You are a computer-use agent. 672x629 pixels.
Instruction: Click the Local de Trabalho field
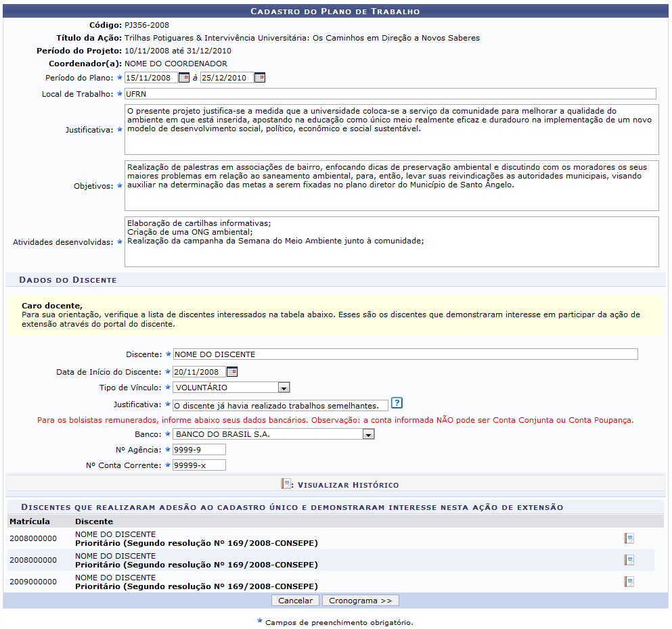(x=390, y=94)
